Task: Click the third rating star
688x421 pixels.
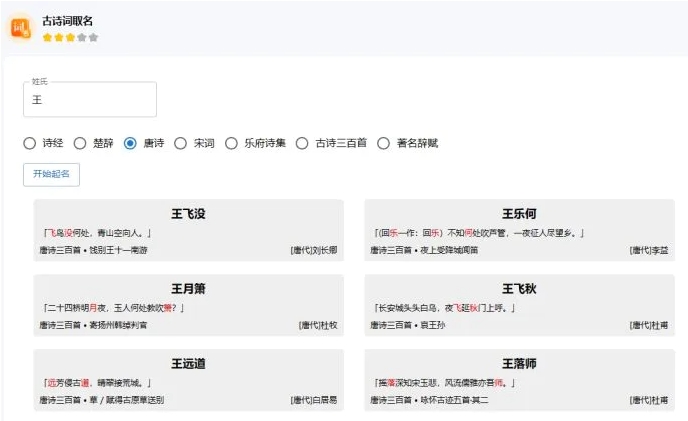Action: tap(70, 37)
